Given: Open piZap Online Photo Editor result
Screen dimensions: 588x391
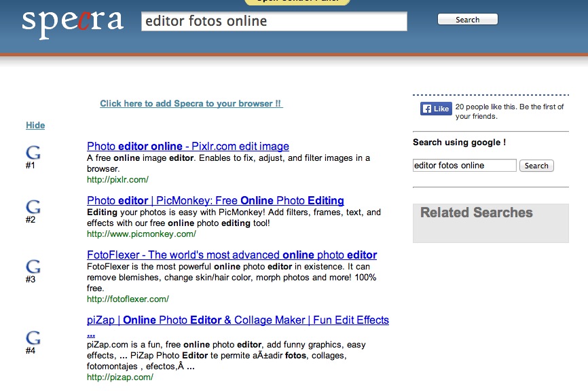Looking at the screenshot, I should [238, 320].
